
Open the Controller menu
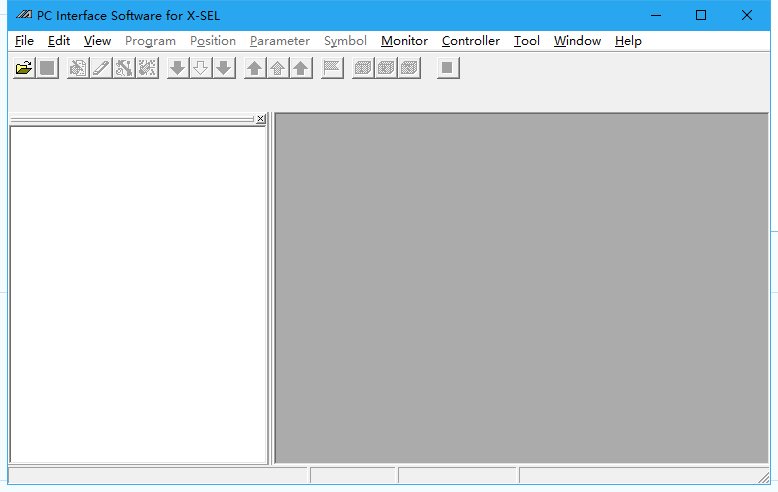click(x=470, y=41)
